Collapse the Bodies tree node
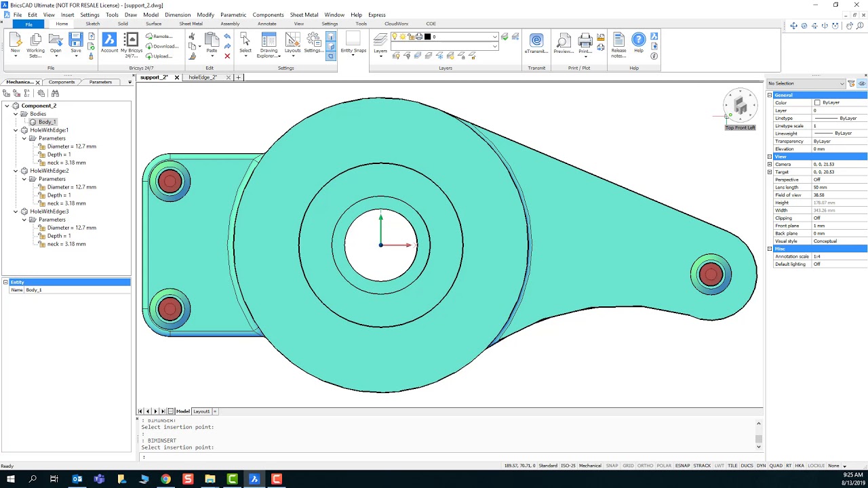 tap(16, 114)
